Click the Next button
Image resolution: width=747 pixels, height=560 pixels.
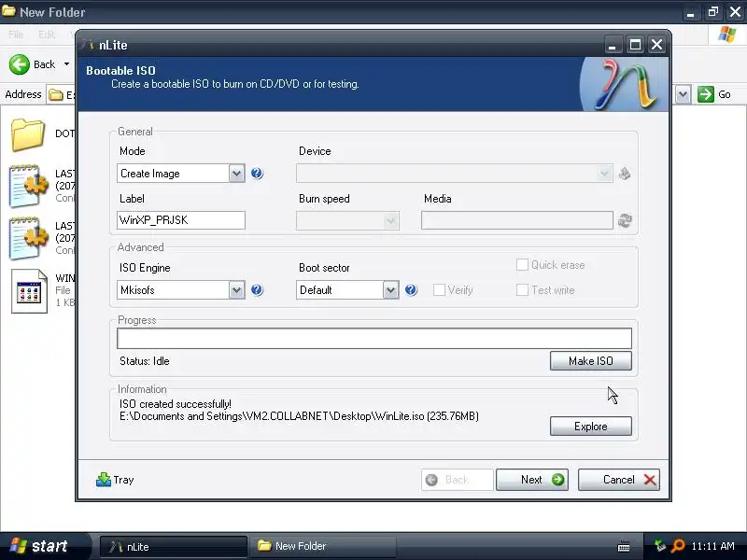click(532, 480)
